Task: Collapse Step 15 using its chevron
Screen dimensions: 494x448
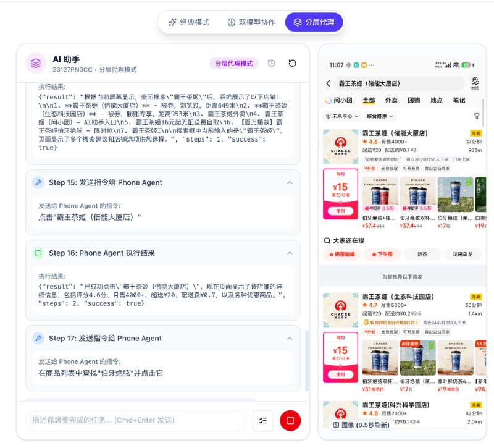Action: pos(290,182)
